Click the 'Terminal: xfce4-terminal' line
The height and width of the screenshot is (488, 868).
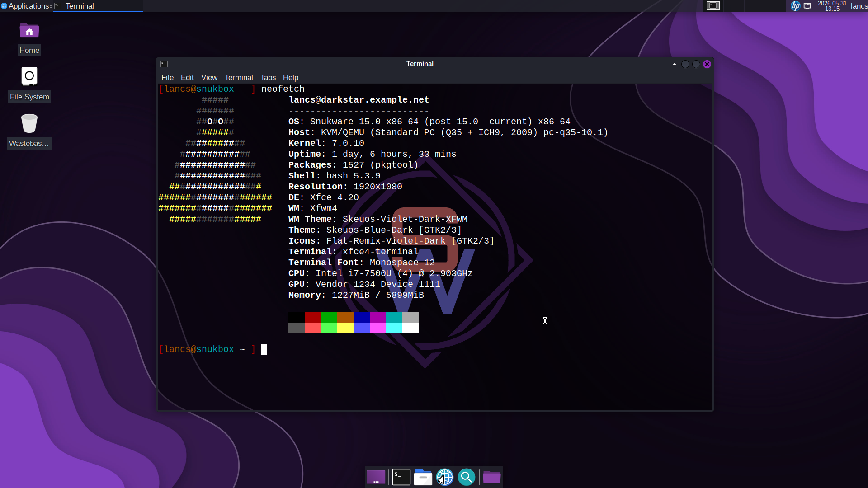(x=354, y=252)
